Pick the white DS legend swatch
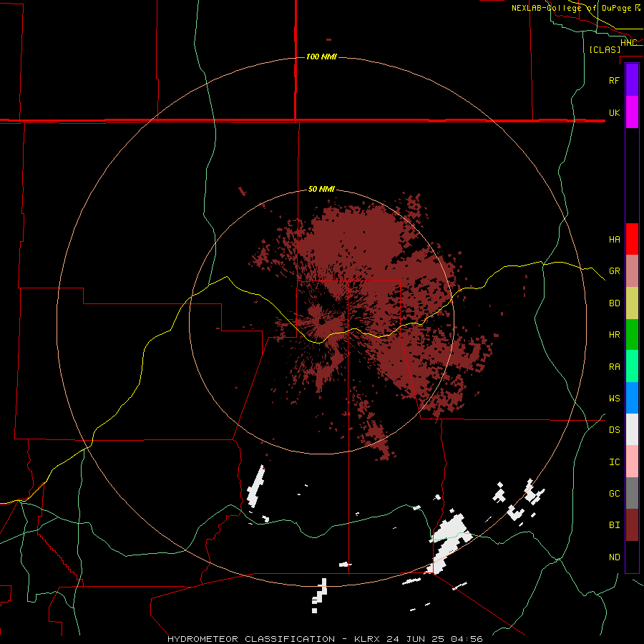This screenshot has height=644, width=644. pyautogui.click(x=632, y=429)
